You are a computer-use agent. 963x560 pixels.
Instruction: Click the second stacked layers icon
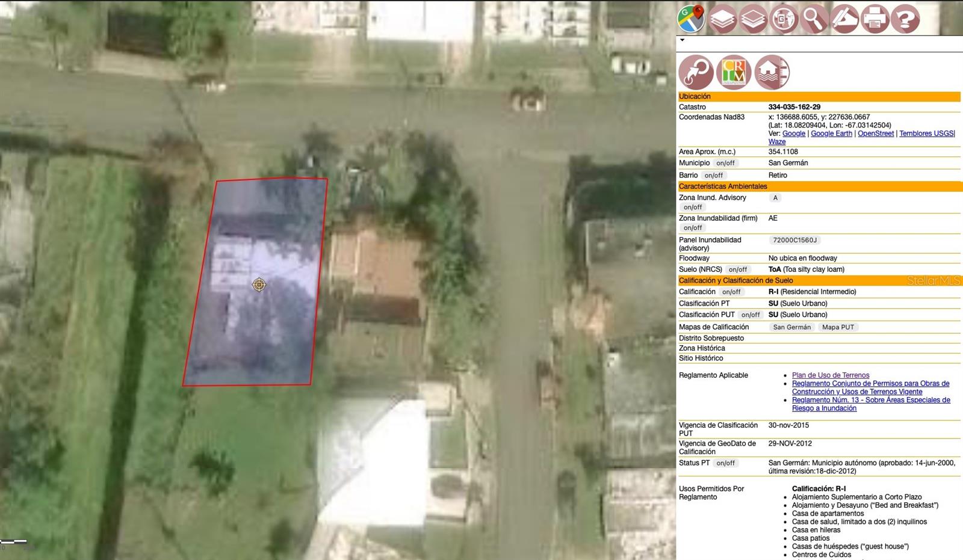[x=753, y=19]
